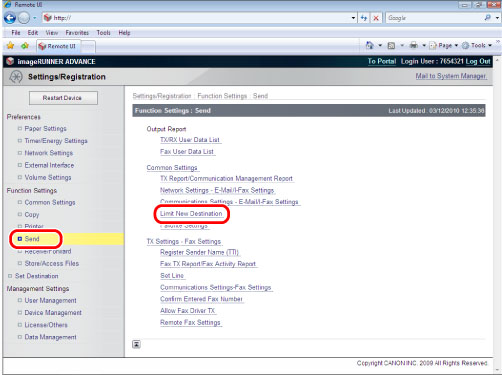Select the Remote UI browser tab
This screenshot has width=502, height=375.
coord(58,46)
